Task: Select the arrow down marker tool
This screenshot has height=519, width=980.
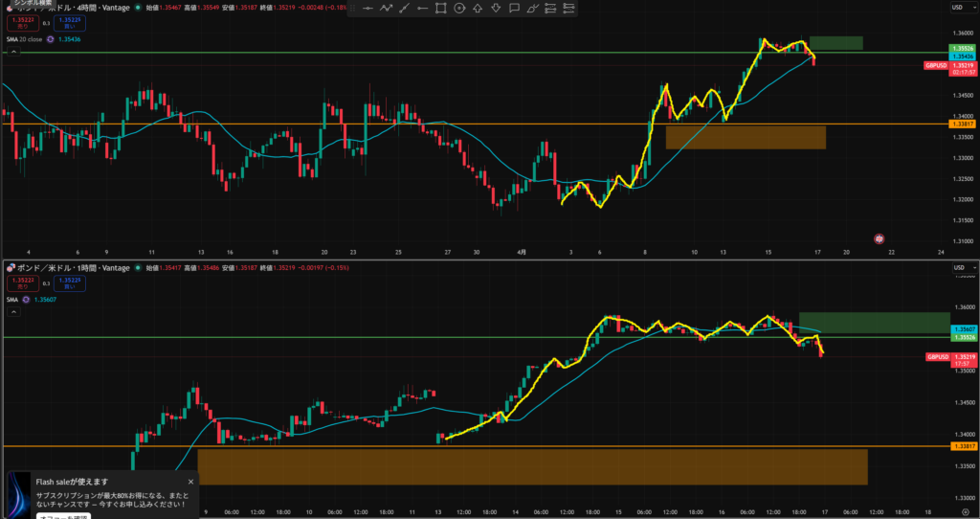Action: (x=495, y=9)
